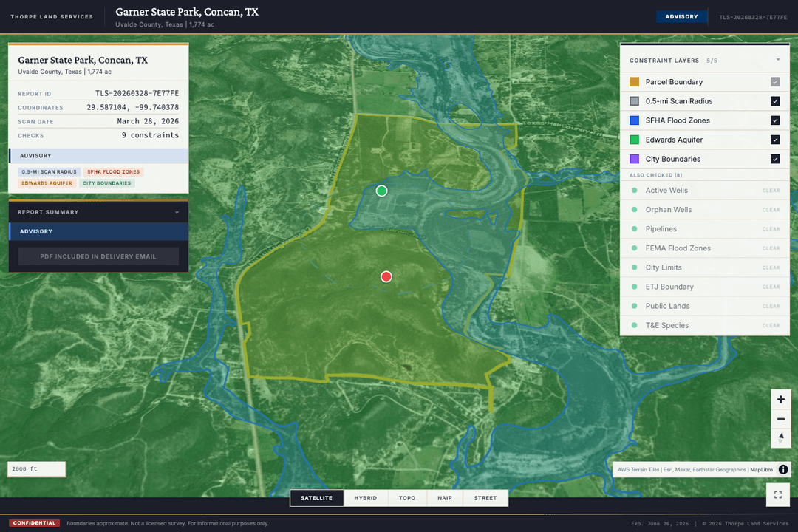Viewport: 798px width, 532px height.
Task: Toggle off the City Boundaries layer
Action: [775, 159]
